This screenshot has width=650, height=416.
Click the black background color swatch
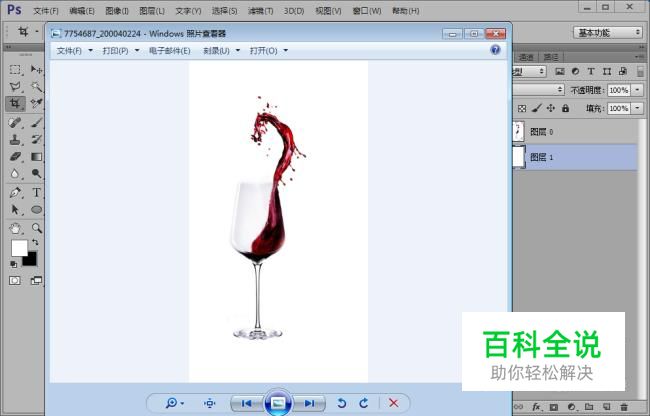tap(31, 260)
